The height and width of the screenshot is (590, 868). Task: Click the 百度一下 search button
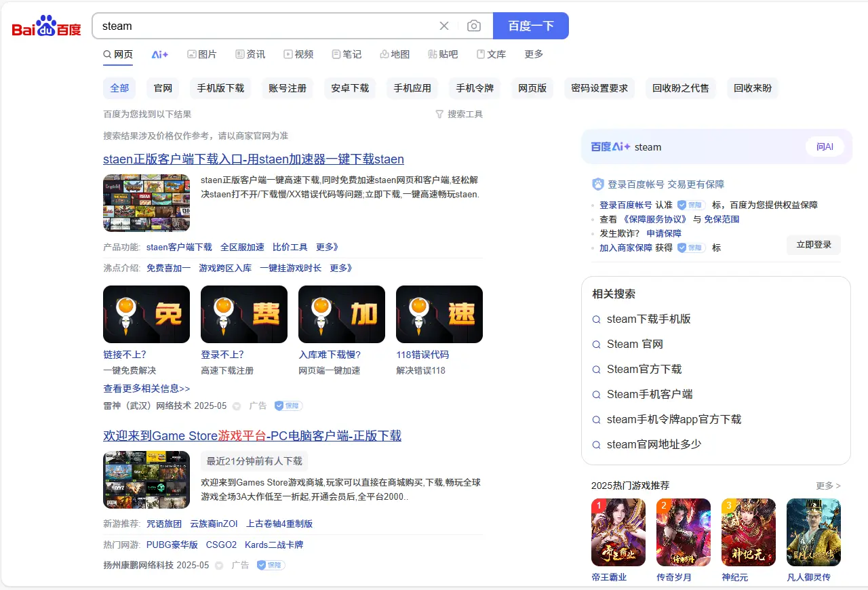(x=531, y=26)
